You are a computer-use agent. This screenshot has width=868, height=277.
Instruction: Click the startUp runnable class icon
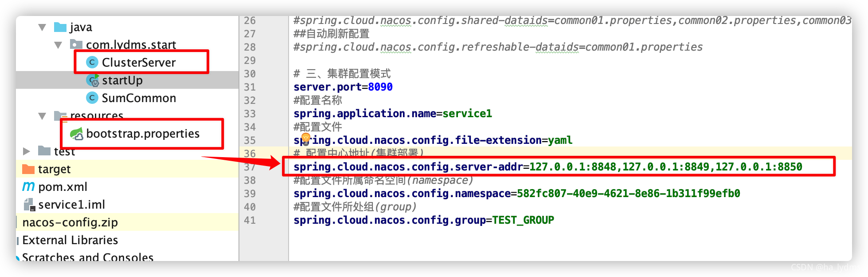click(93, 80)
